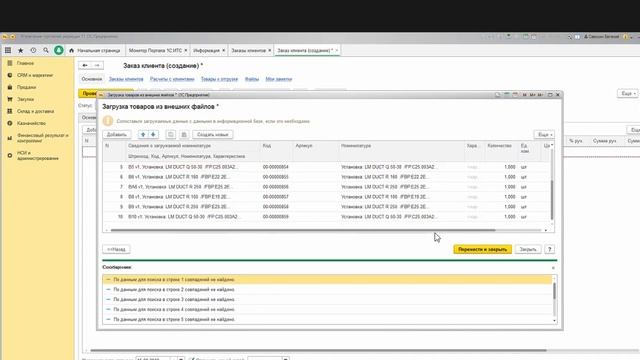640x360 pixels.
Task: Move row down with the down arrow button
Action: 153,134
